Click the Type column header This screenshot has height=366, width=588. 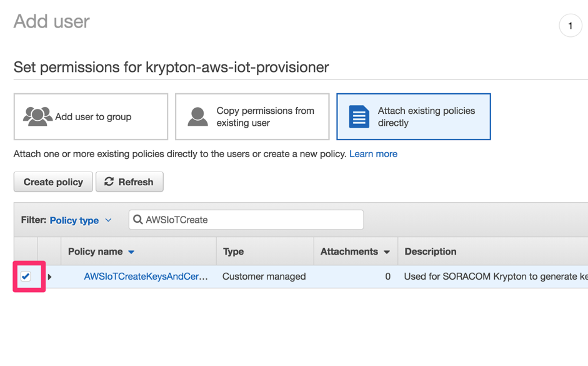pos(234,252)
